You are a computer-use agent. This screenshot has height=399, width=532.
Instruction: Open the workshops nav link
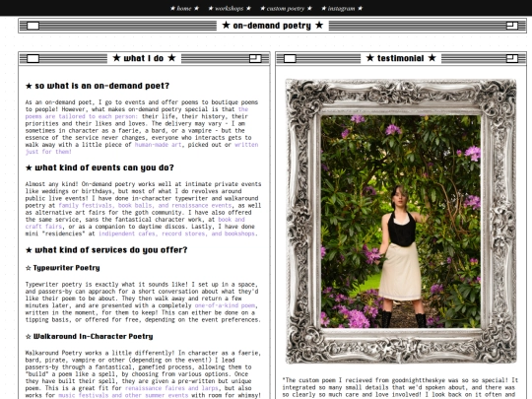coord(230,9)
